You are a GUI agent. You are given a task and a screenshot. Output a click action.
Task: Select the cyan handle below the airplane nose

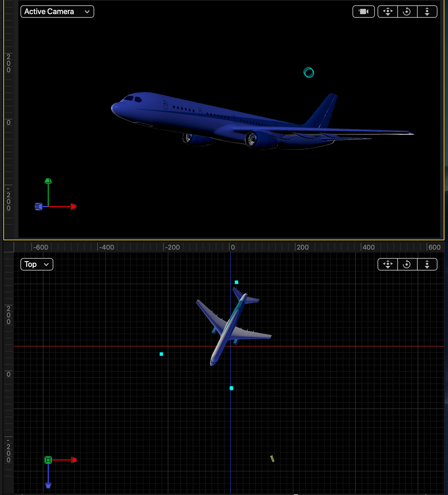coord(232,388)
